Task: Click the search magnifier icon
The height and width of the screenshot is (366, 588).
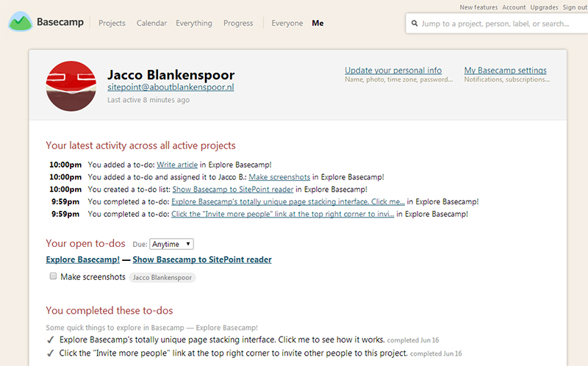Action: point(414,24)
